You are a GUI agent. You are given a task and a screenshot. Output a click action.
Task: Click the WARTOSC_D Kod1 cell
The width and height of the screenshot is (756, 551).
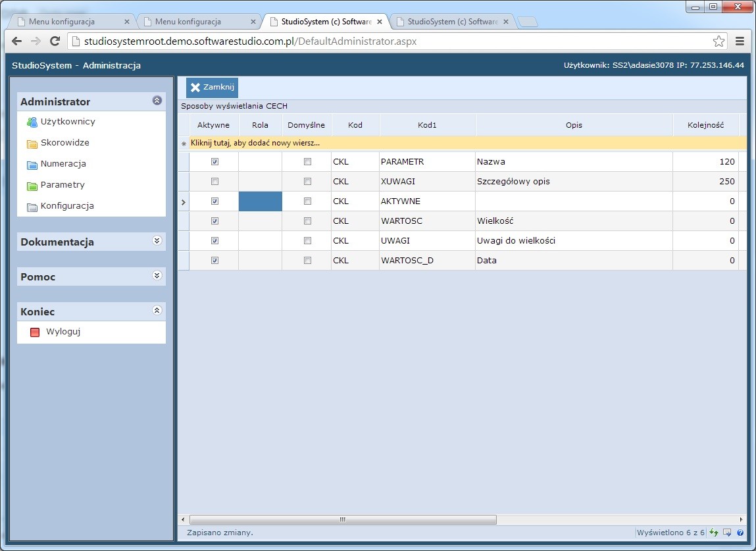tap(427, 261)
